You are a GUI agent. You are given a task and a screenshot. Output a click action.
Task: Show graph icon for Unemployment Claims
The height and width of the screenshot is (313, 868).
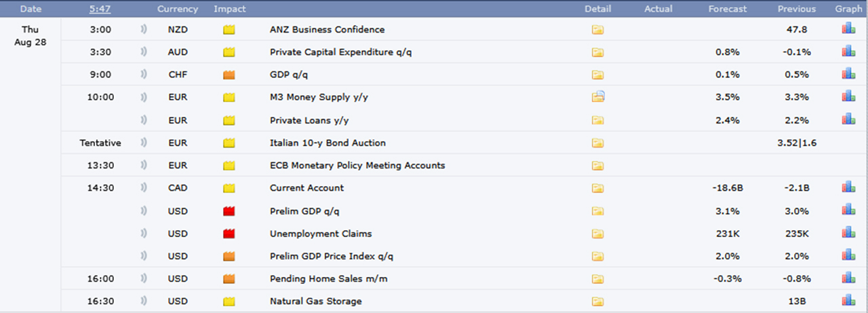pos(848,233)
